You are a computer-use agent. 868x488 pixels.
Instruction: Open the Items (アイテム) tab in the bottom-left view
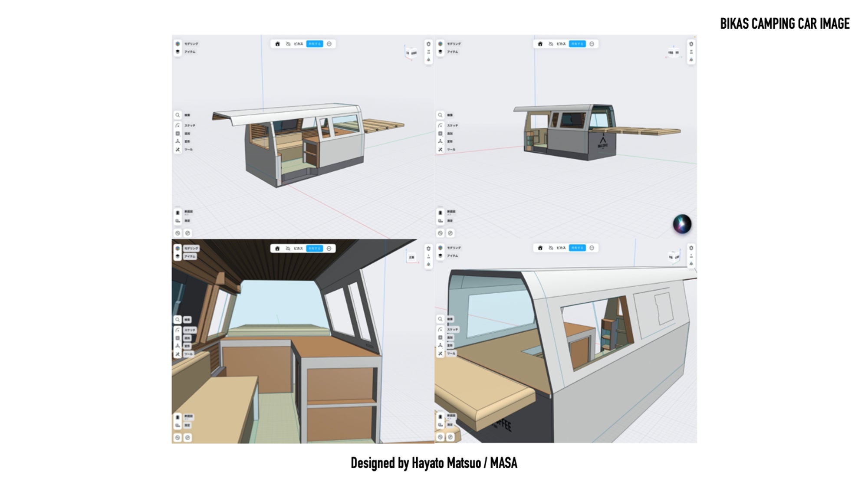178,256
